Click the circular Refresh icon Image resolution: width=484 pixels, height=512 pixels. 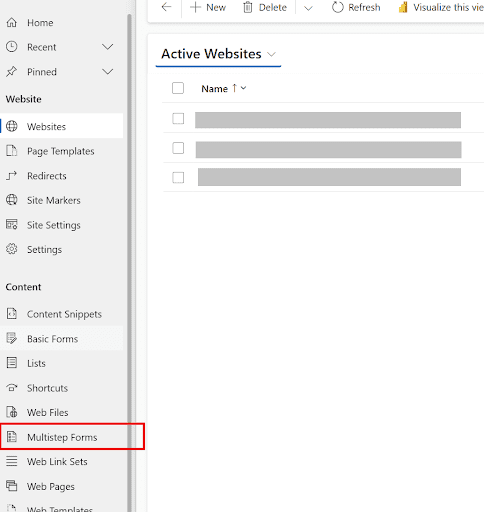(338, 7)
